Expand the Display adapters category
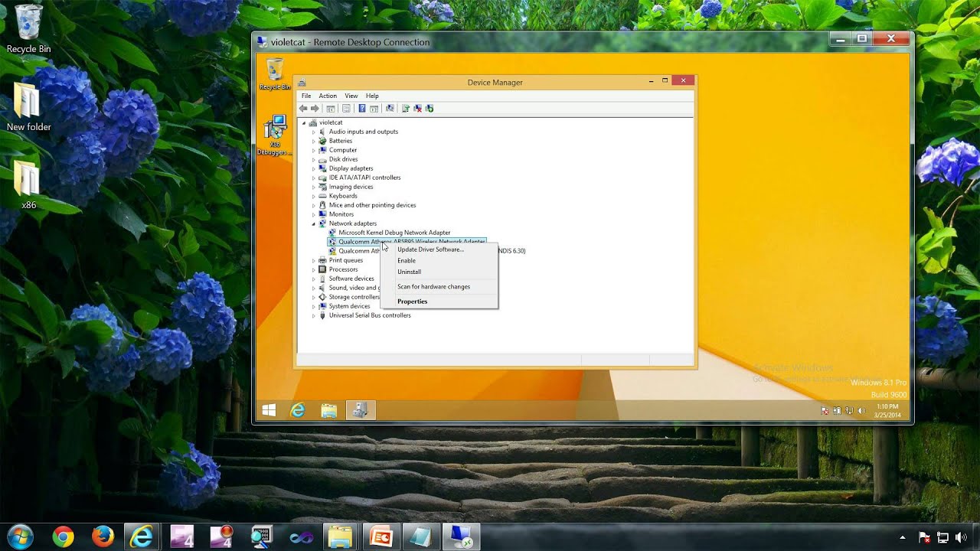 point(313,168)
